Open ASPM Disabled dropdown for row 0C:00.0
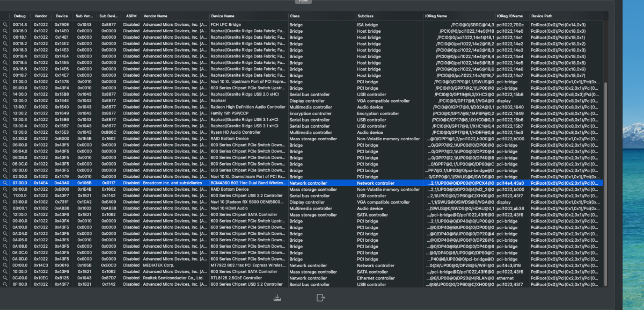Viewport: 644px width, 310px height. click(x=130, y=278)
